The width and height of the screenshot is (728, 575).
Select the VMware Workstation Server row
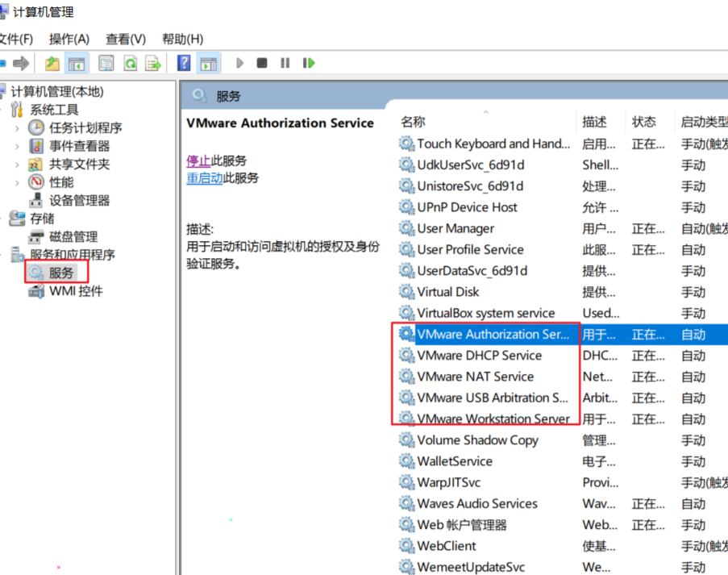pyautogui.click(x=563, y=419)
